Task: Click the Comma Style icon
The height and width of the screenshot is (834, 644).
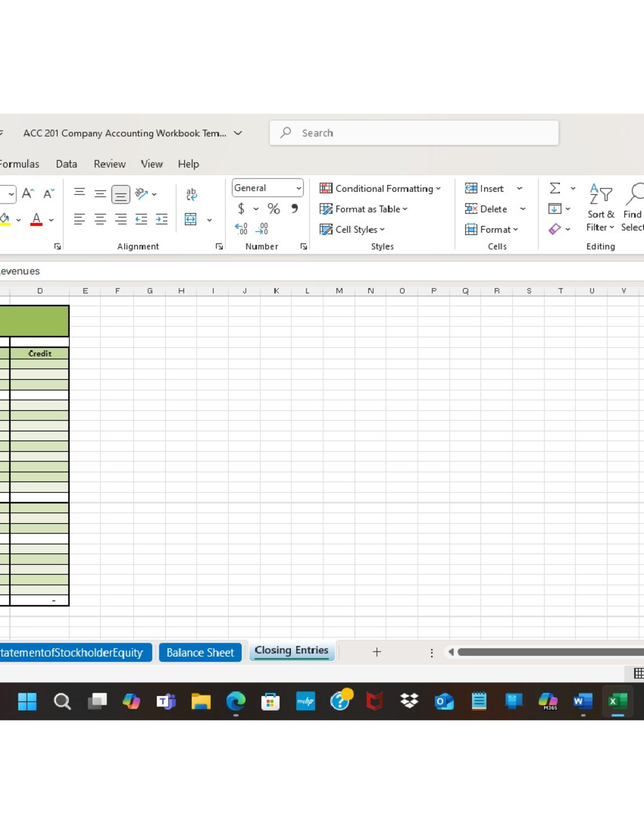Action: [294, 209]
